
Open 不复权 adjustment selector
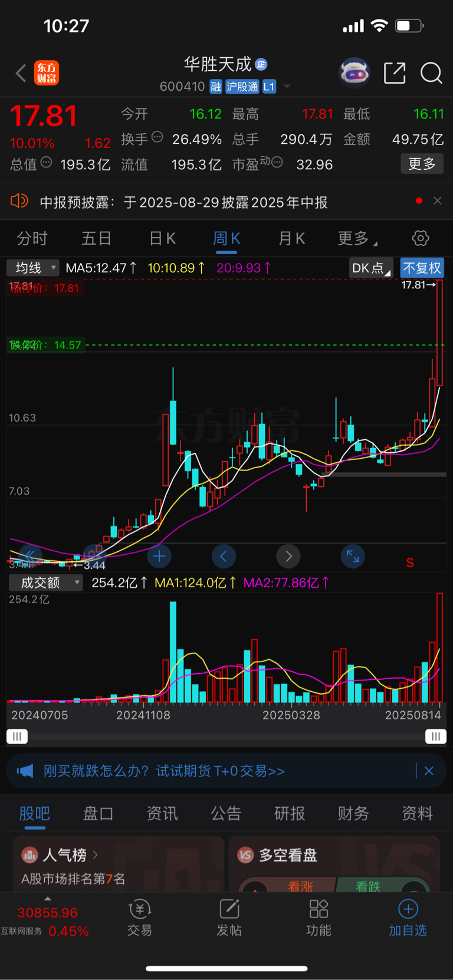click(x=422, y=268)
